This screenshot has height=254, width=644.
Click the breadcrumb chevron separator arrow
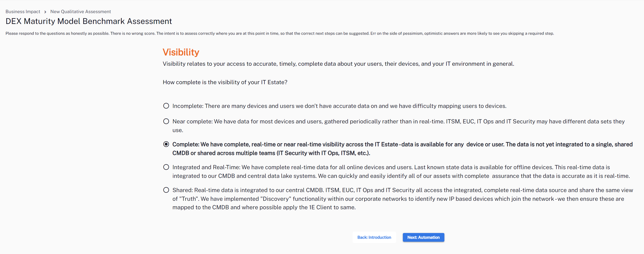[45, 12]
